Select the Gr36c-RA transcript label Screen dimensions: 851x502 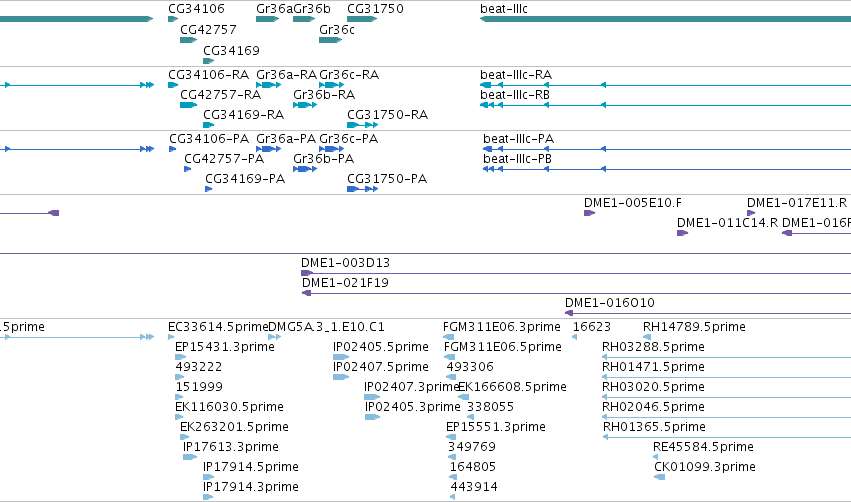(x=349, y=74)
